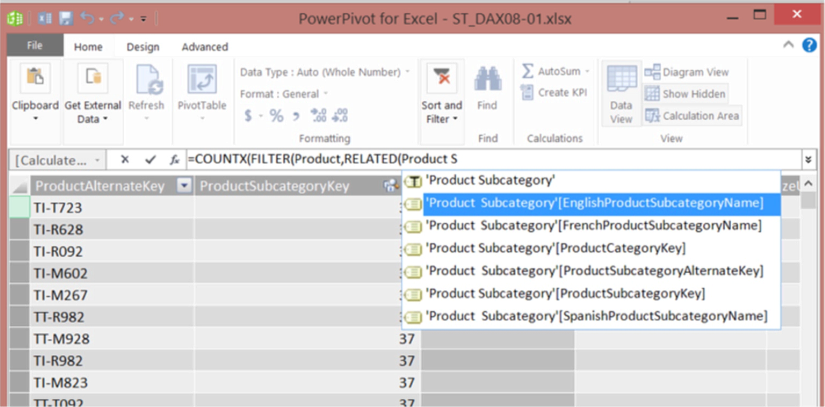The height and width of the screenshot is (407, 825).
Task: Open the Advanced ribbon tab
Action: pos(204,47)
